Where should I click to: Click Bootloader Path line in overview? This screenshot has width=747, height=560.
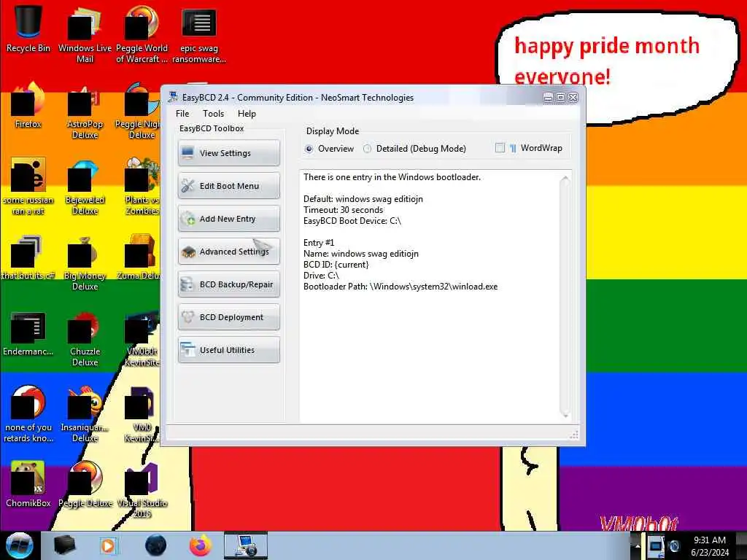(x=400, y=287)
